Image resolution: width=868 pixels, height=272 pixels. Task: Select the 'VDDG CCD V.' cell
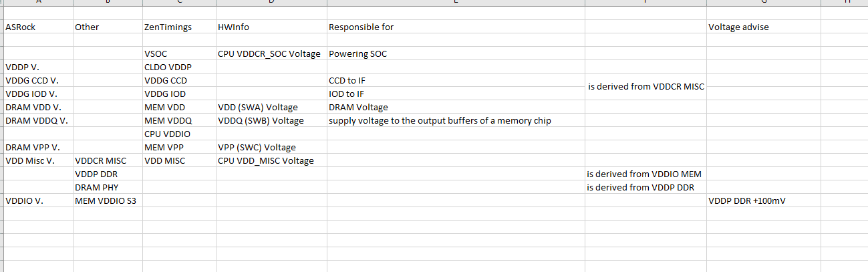pyautogui.click(x=38, y=80)
